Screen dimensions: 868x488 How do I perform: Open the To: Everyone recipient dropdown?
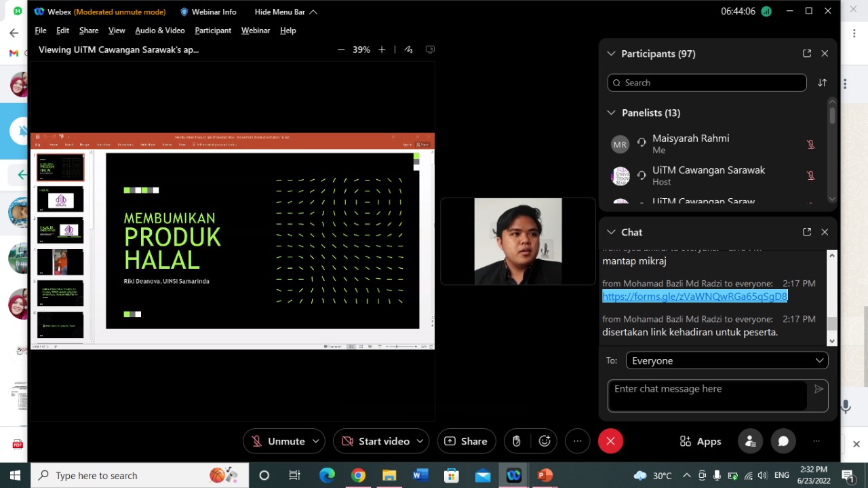tap(727, 361)
